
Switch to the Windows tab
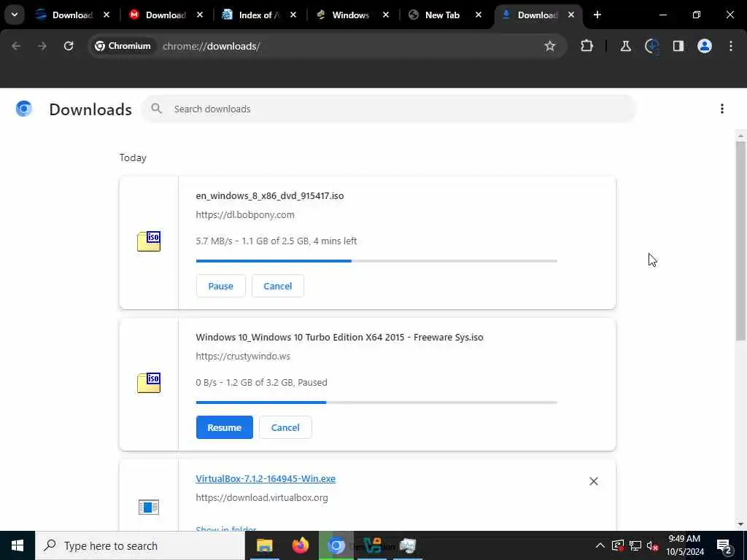350,15
